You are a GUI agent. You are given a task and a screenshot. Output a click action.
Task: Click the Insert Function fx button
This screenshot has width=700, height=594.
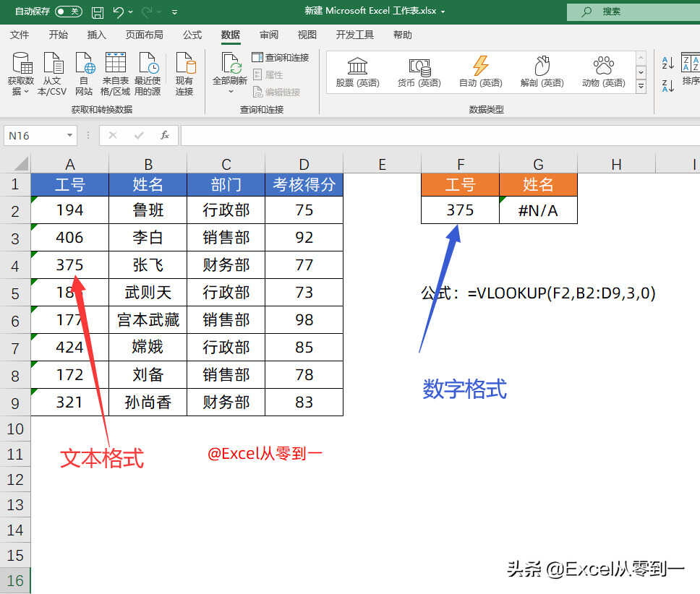165,135
